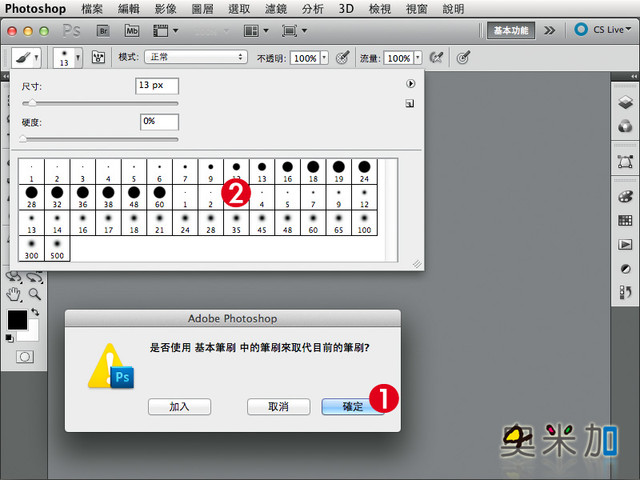Select the Zoom magnifier tool

35,294
